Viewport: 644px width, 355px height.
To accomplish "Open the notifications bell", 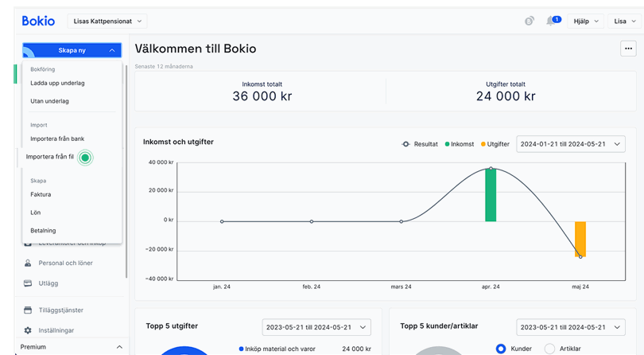I will (x=550, y=21).
